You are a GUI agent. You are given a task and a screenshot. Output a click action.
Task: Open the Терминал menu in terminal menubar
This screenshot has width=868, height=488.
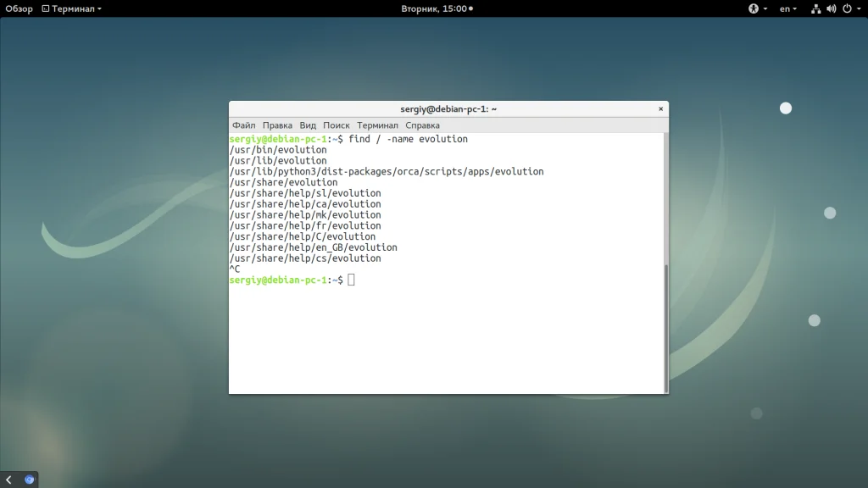tap(377, 125)
